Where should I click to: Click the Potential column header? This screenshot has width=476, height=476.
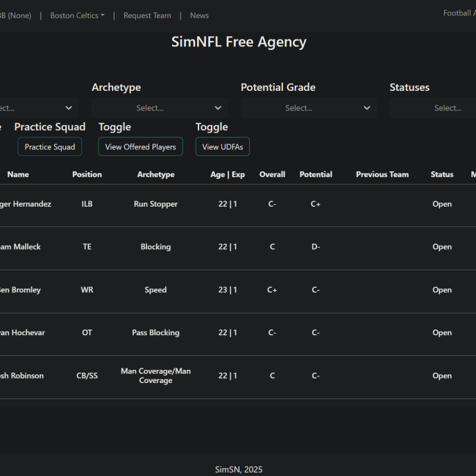click(x=316, y=174)
